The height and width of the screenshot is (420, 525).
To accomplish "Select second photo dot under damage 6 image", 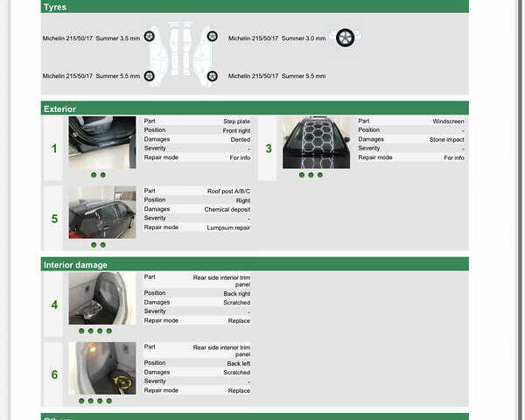I will click(91, 401).
